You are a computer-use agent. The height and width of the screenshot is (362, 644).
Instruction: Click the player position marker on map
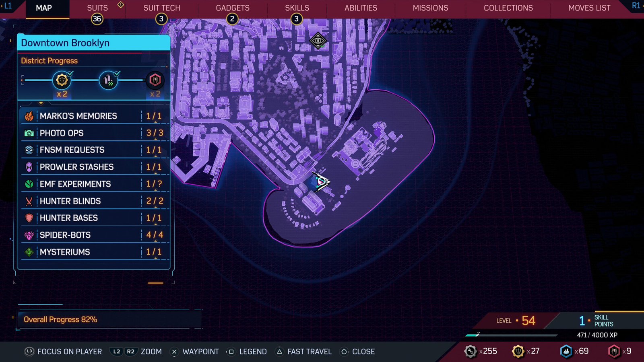click(x=321, y=182)
